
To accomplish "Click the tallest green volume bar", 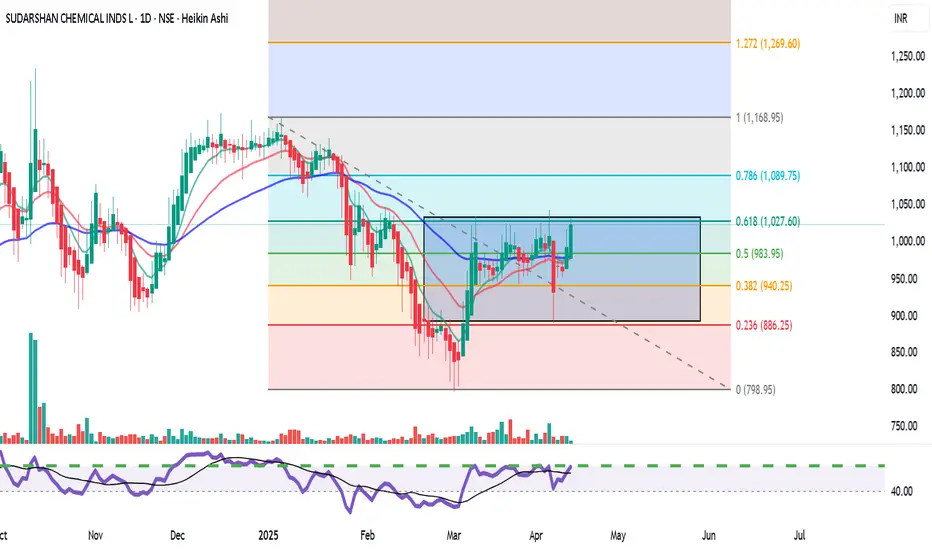I will coord(31,388).
